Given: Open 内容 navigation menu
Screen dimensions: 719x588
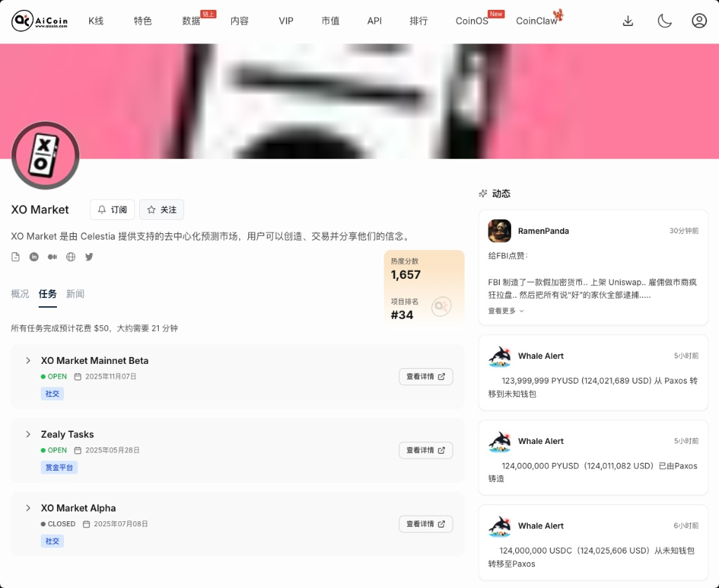Looking at the screenshot, I should 240,21.
